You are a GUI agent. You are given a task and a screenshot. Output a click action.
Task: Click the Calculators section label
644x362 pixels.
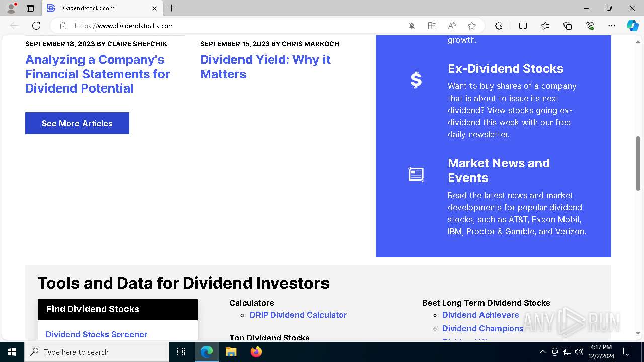252,303
